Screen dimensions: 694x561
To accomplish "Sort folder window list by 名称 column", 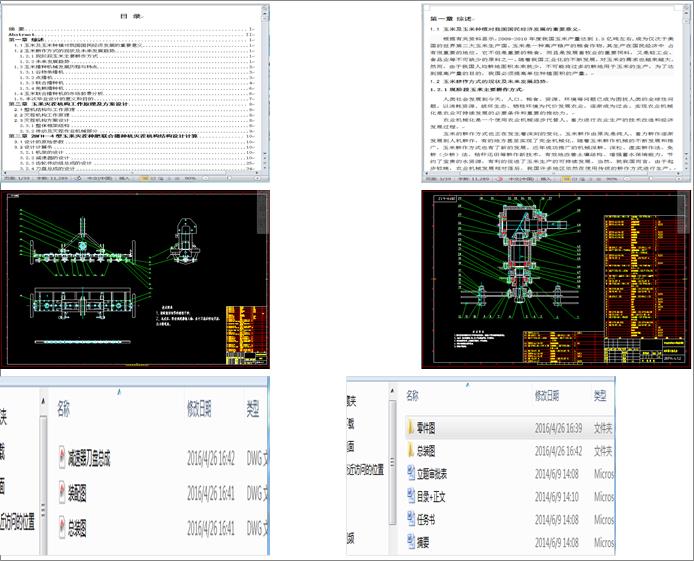I will 413,396.
